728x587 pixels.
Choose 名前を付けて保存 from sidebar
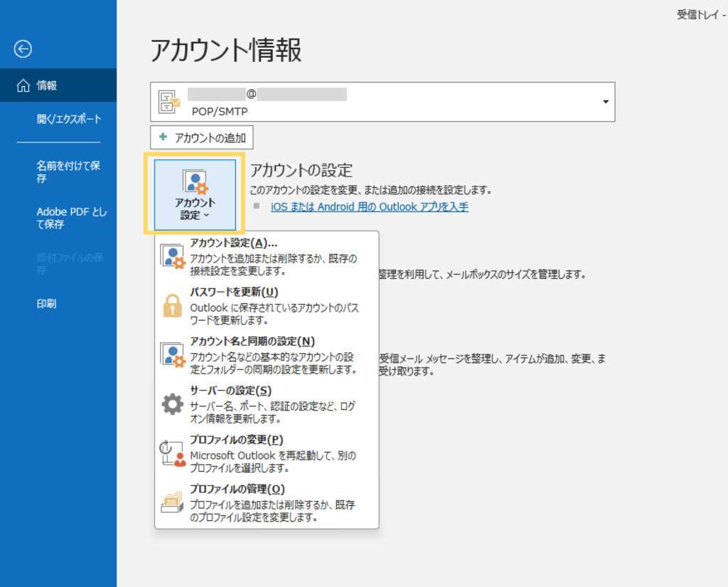click(x=68, y=171)
